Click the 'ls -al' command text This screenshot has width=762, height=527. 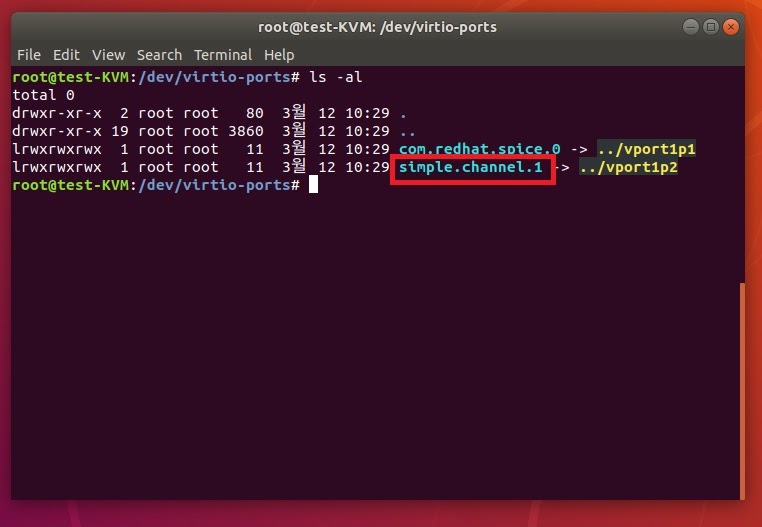click(x=336, y=77)
